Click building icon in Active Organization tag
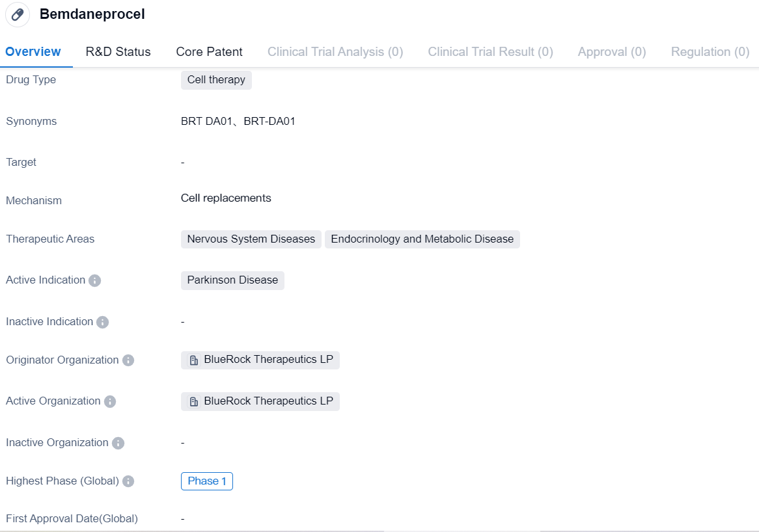 tap(193, 401)
